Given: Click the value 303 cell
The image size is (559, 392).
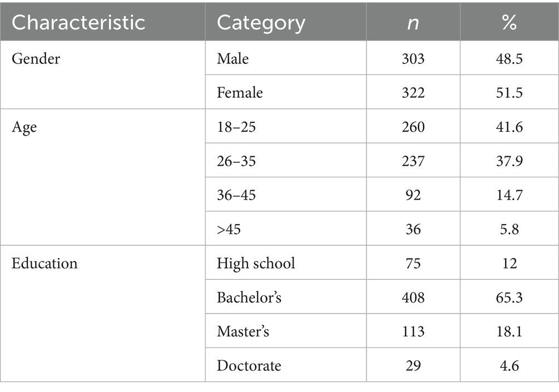Looking at the screenshot, I should (x=413, y=58).
